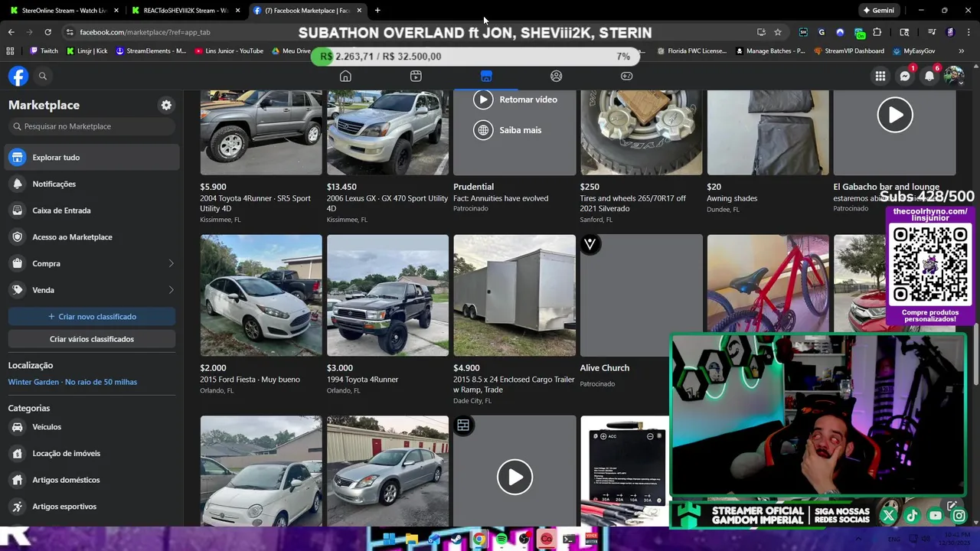Open Chrome extensions puzzle icon
This screenshot has width=980, height=551.
(877, 32)
